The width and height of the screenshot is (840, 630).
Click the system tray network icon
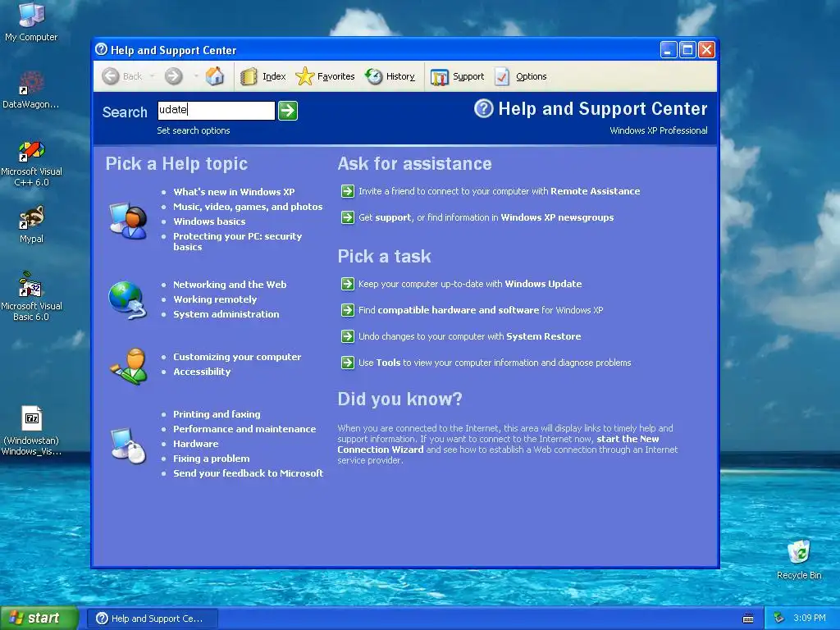(x=779, y=618)
